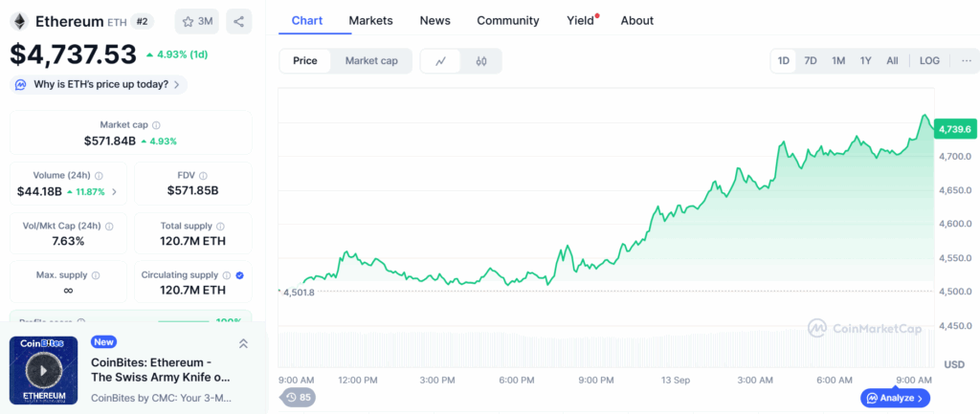This screenshot has width=980, height=414.
Task: Click FDV info icon
Action: coord(203,176)
